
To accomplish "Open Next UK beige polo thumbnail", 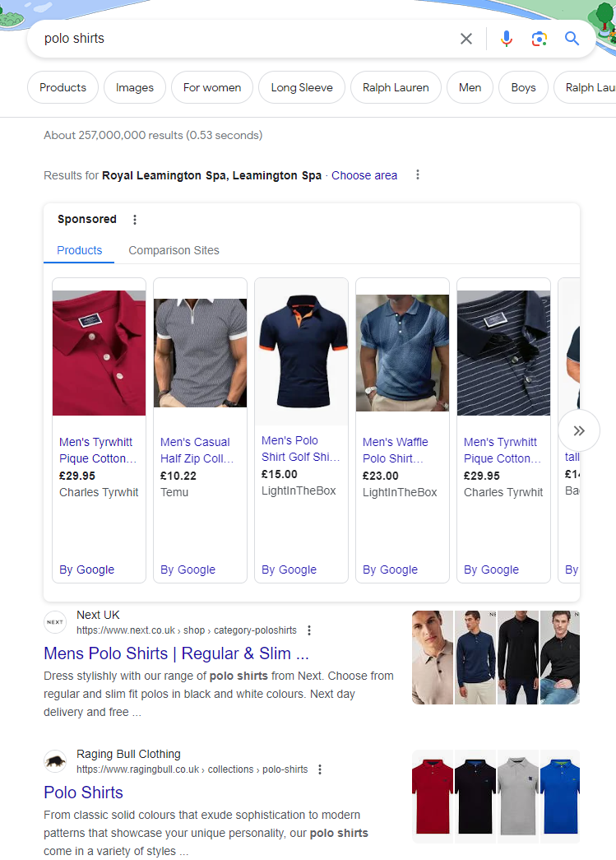I will 433,658.
